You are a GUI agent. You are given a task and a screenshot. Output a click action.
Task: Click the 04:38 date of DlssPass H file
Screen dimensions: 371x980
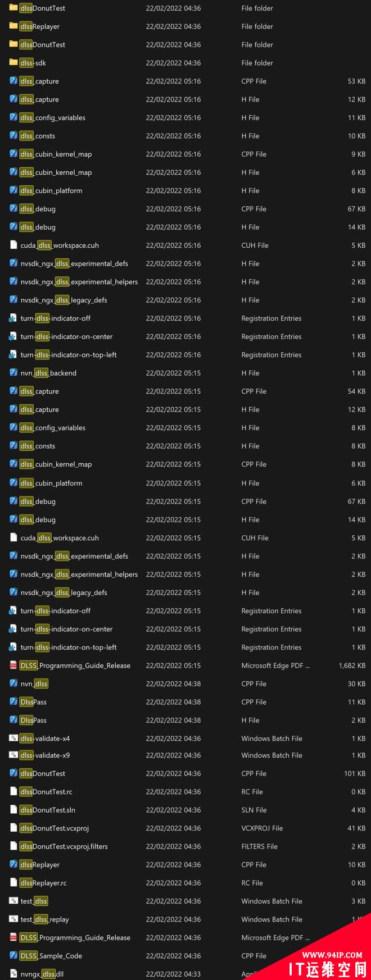point(173,720)
